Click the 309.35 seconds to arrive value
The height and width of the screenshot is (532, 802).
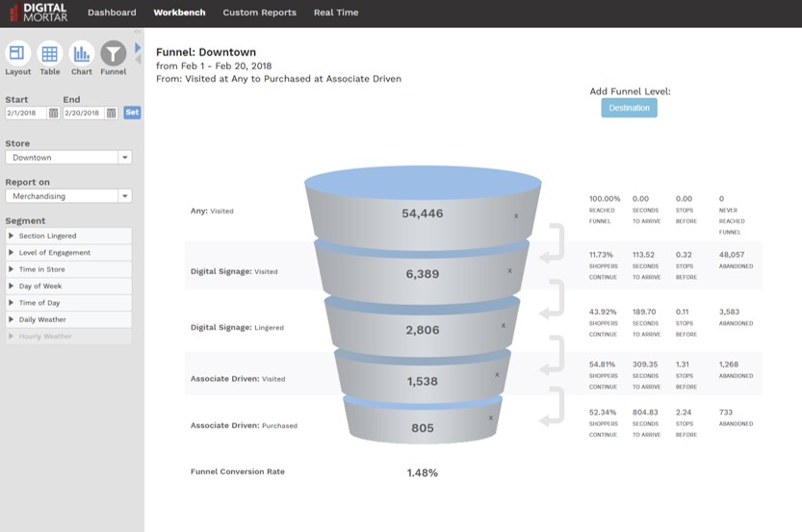[645, 365]
